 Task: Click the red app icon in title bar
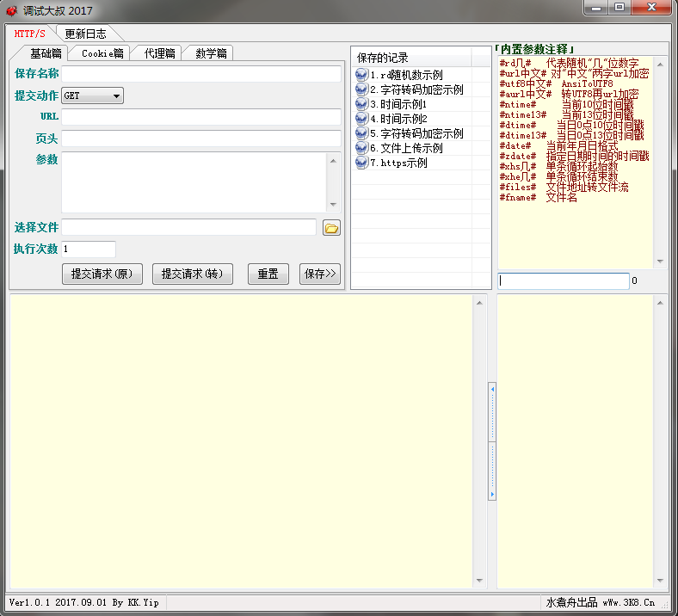point(11,10)
